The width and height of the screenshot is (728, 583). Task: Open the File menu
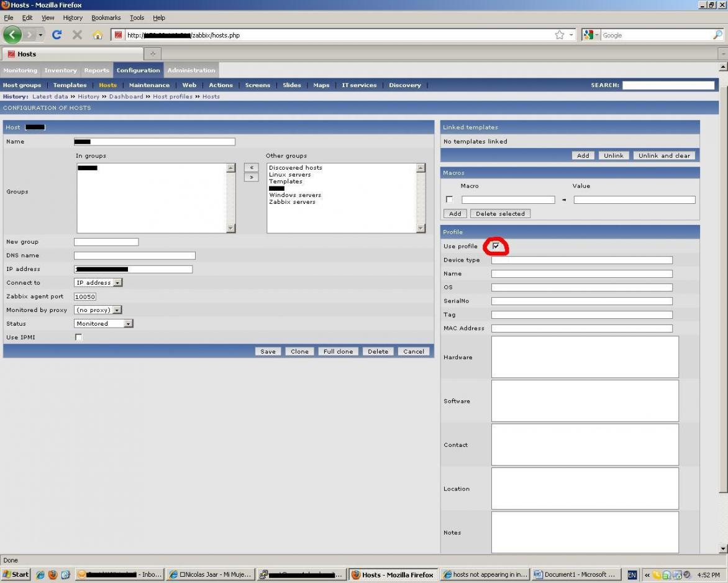click(x=8, y=17)
